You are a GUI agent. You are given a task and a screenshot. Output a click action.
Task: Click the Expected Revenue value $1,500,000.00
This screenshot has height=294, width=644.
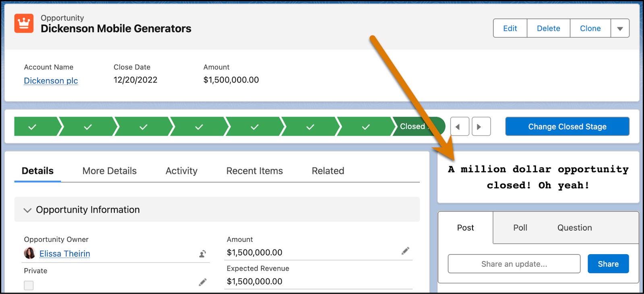[254, 282]
